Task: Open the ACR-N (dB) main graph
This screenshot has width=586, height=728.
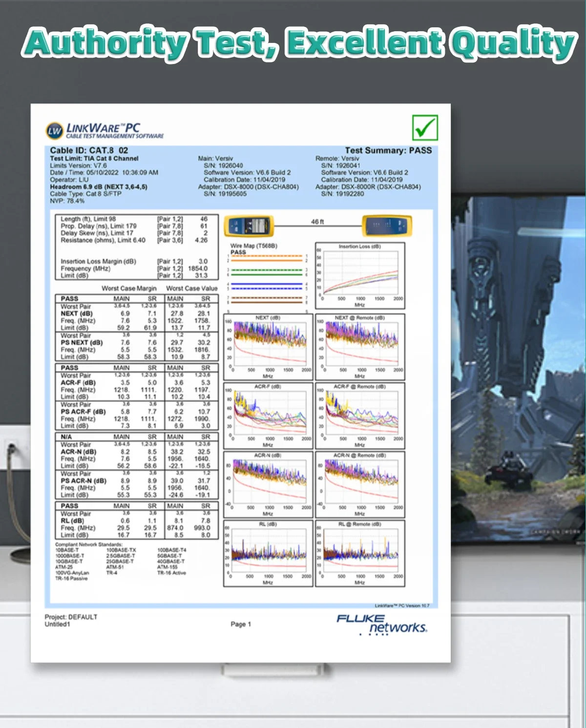Action: pyautogui.click(x=268, y=484)
